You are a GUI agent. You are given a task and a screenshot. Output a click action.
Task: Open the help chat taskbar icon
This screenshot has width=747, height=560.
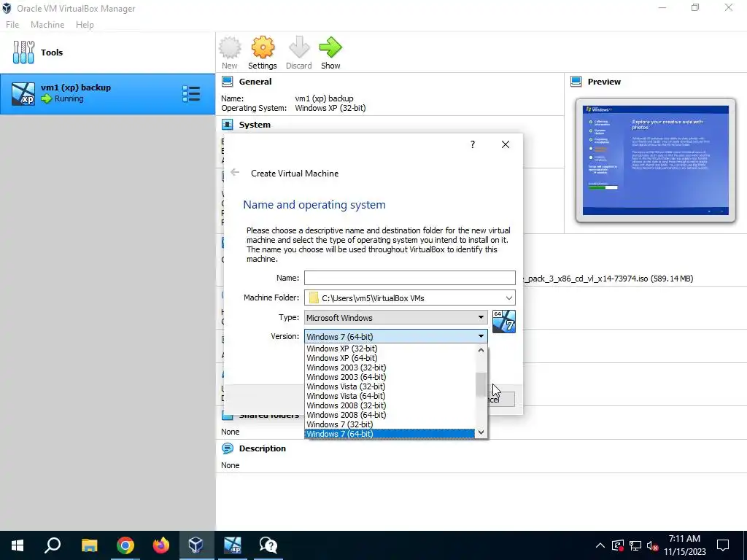coord(268,545)
